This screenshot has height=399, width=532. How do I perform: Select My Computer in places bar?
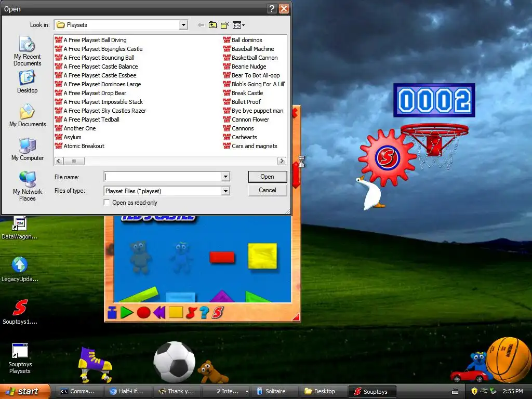click(x=28, y=149)
